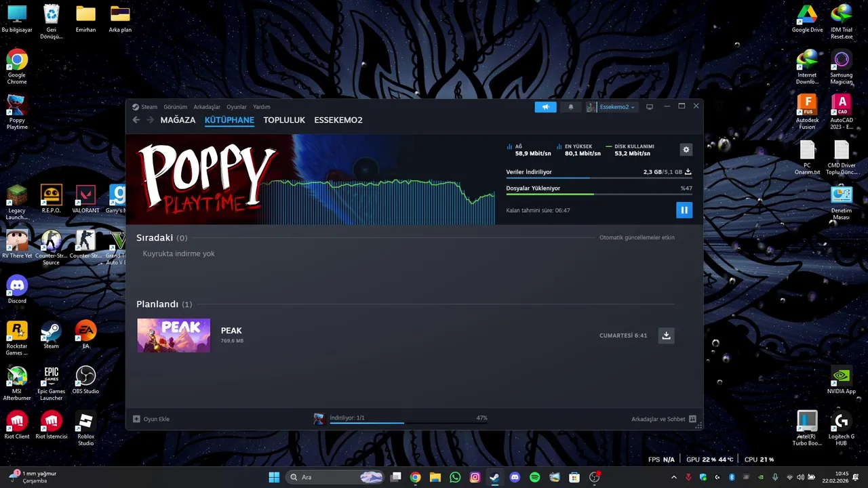Open MSI Afterburner desktop icon

(x=17, y=383)
